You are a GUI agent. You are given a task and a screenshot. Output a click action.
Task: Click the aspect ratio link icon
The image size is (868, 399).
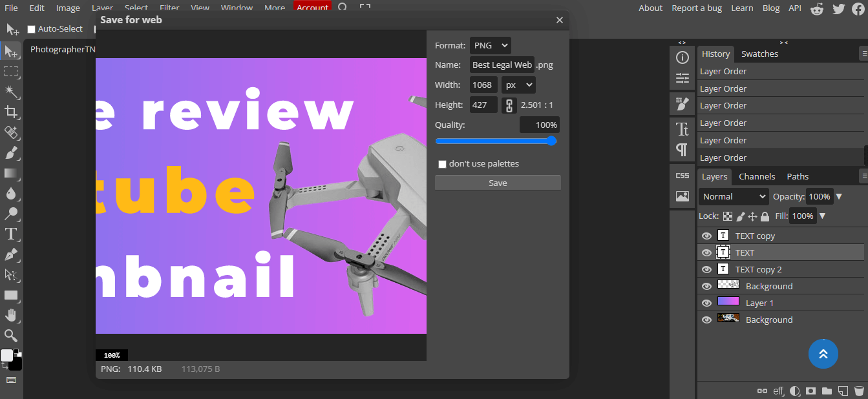click(509, 105)
